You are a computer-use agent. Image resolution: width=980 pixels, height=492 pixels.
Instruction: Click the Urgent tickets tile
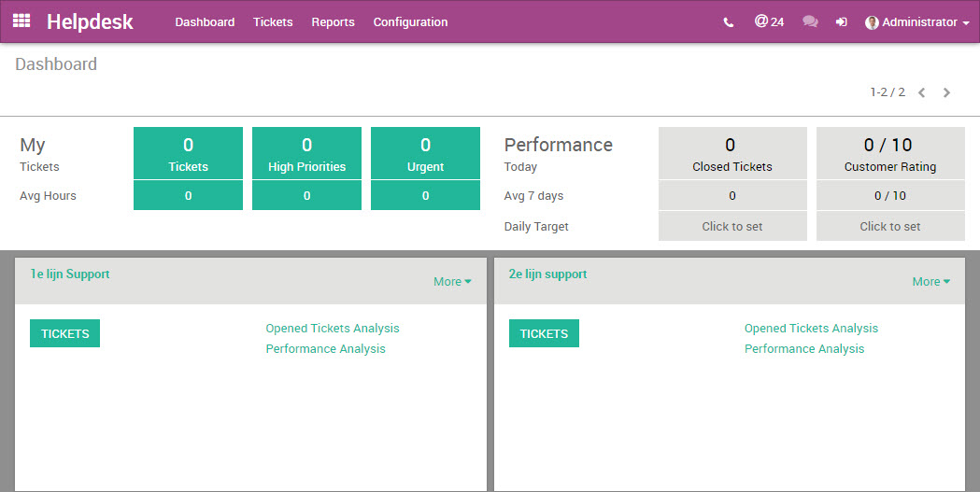(x=426, y=153)
